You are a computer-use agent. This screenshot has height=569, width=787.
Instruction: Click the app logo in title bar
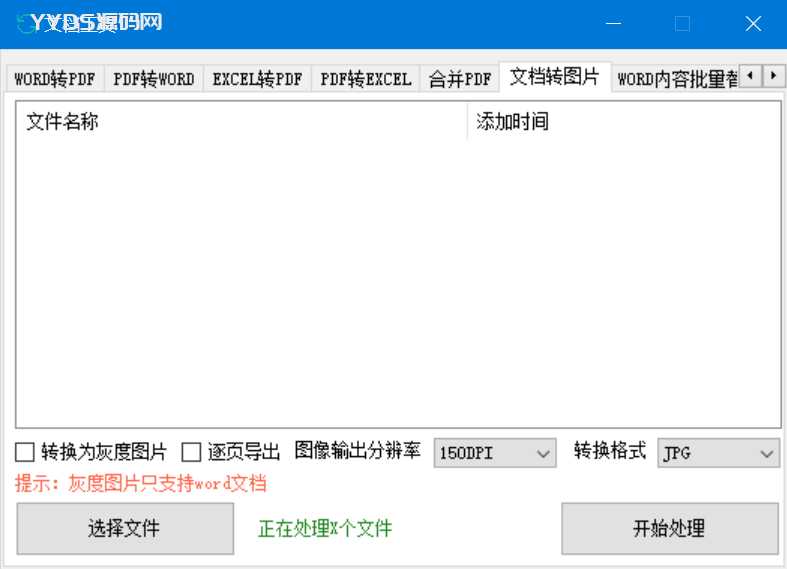[26, 23]
